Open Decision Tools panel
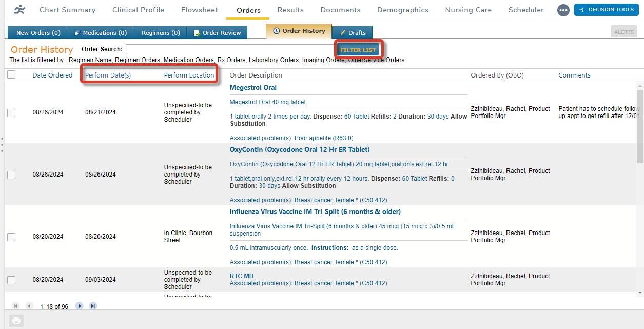The image size is (644, 329). [x=606, y=10]
